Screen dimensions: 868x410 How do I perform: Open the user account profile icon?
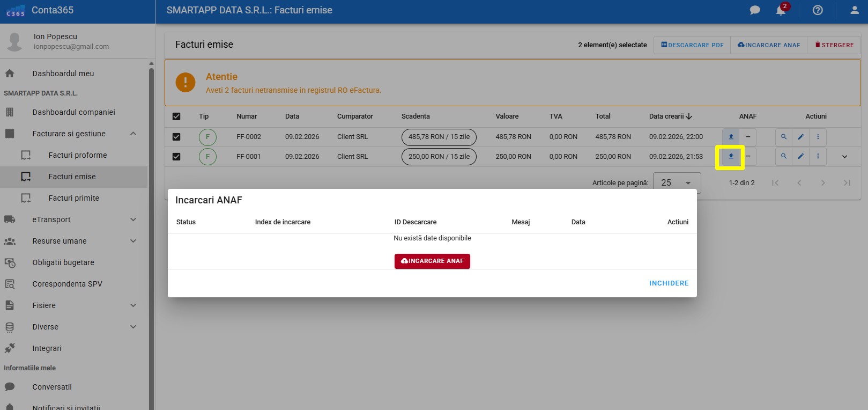coord(855,10)
